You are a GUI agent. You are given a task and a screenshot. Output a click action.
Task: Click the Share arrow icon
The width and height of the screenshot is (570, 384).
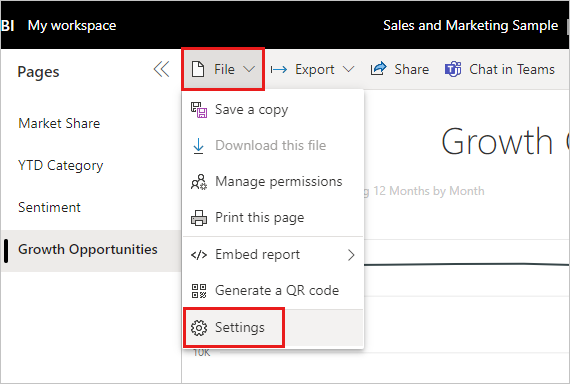click(x=378, y=69)
